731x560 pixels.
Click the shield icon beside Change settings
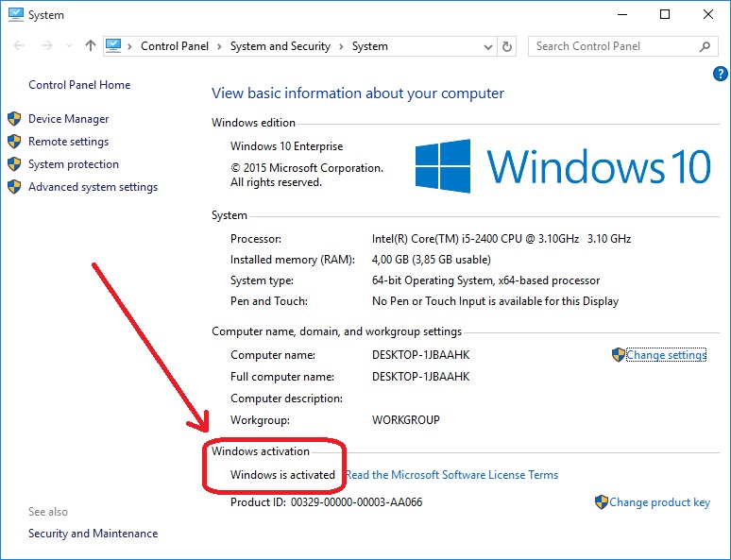click(619, 355)
